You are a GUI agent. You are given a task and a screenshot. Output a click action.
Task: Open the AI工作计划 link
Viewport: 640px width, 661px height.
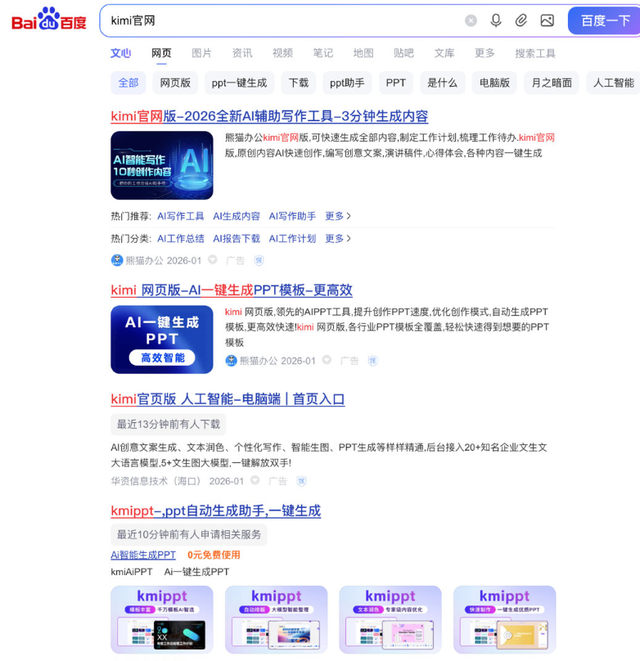point(292,239)
